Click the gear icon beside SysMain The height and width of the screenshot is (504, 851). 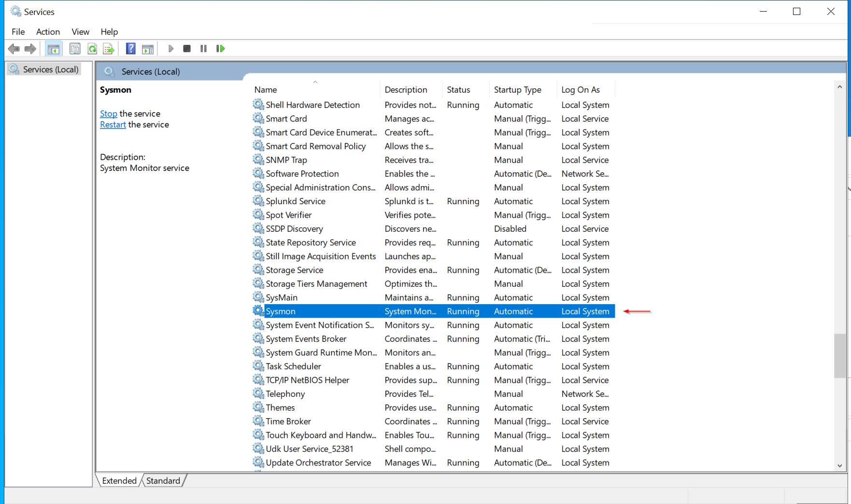tap(259, 297)
